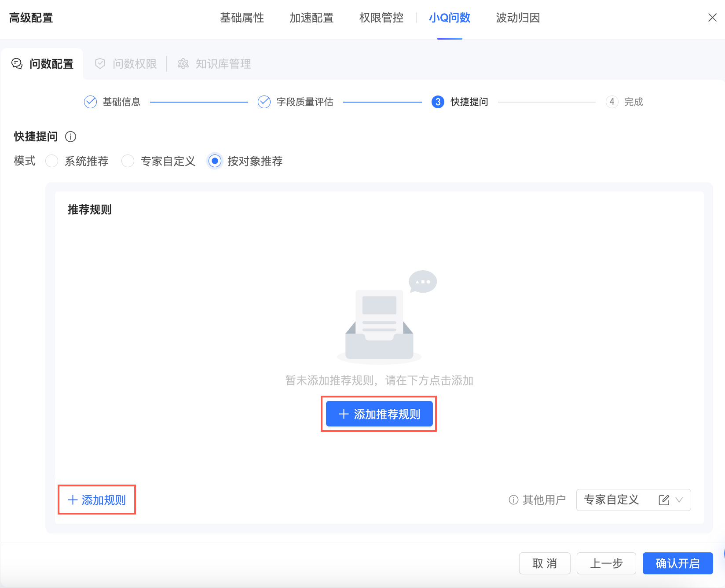Image resolution: width=725 pixels, height=588 pixels.
Task: Click the checkmark icon of 基础信息 step
Action: pyautogui.click(x=90, y=102)
